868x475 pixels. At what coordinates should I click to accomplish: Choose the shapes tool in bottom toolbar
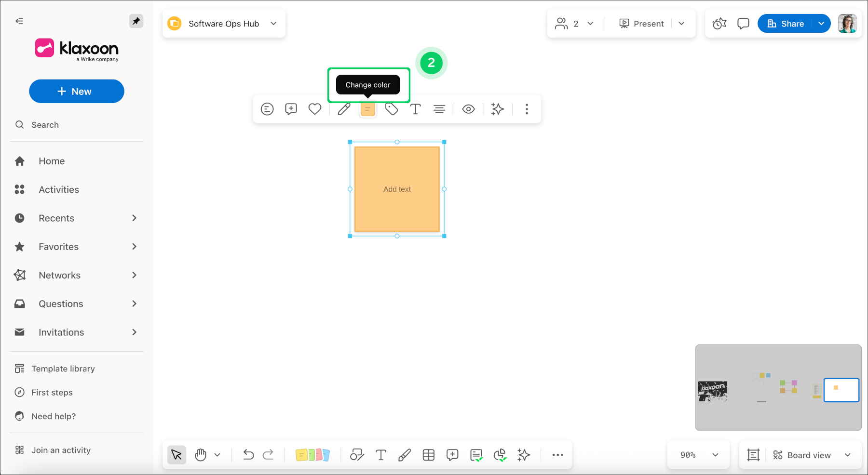coord(357,455)
